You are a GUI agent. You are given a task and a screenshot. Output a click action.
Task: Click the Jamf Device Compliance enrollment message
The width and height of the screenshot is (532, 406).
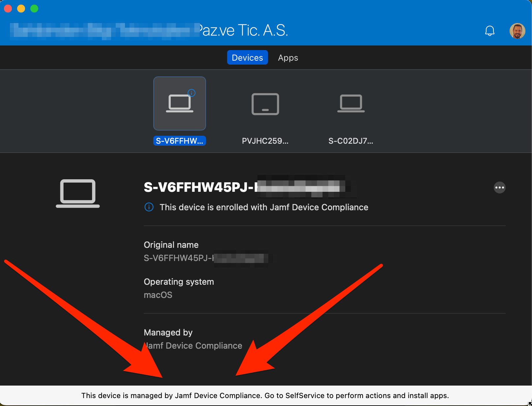(x=264, y=207)
